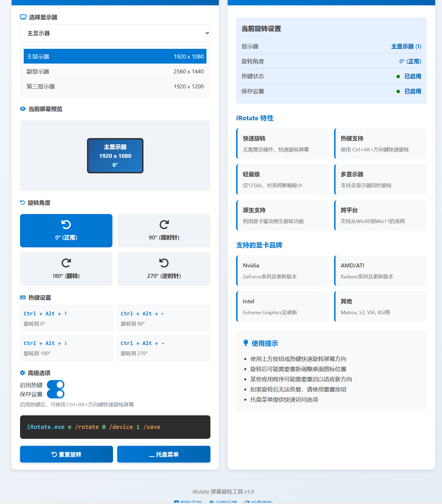Click the tip 某些应用程序可能需要重启以适应新方向
442x504 pixels.
301,379
